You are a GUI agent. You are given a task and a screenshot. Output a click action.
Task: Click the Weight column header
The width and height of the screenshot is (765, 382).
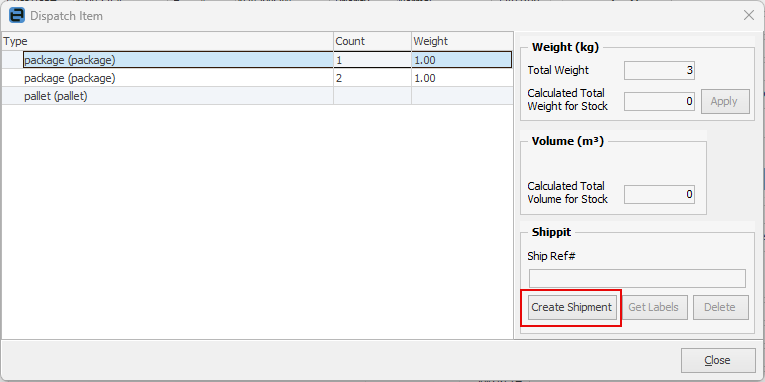click(462, 41)
